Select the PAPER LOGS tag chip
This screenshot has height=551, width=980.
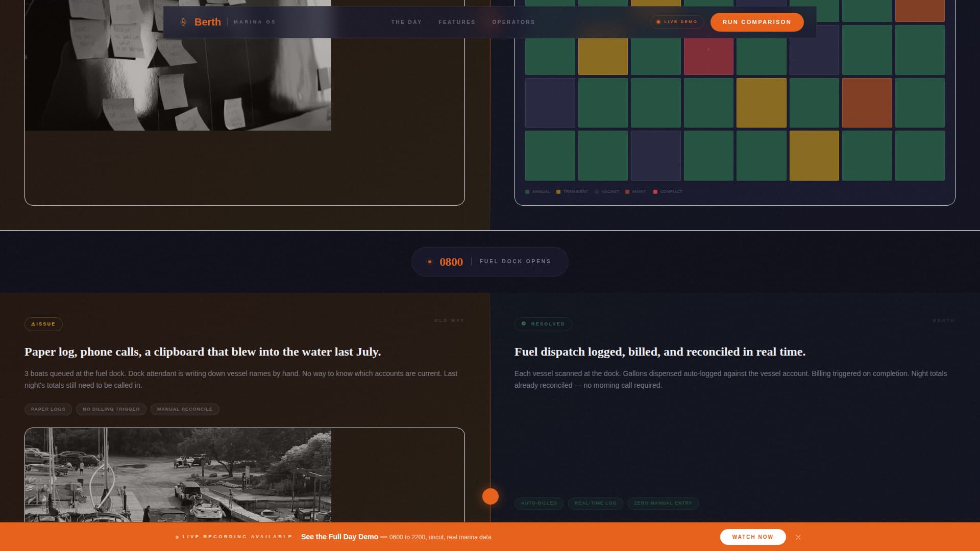click(x=47, y=409)
